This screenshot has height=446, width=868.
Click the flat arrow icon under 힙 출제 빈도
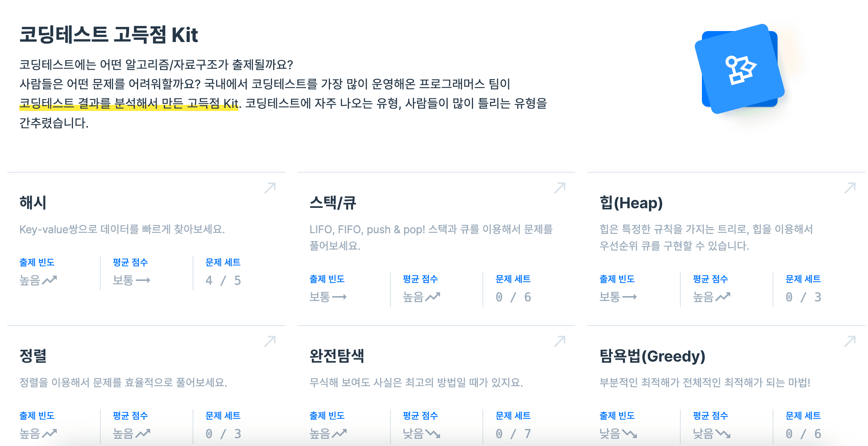(629, 297)
